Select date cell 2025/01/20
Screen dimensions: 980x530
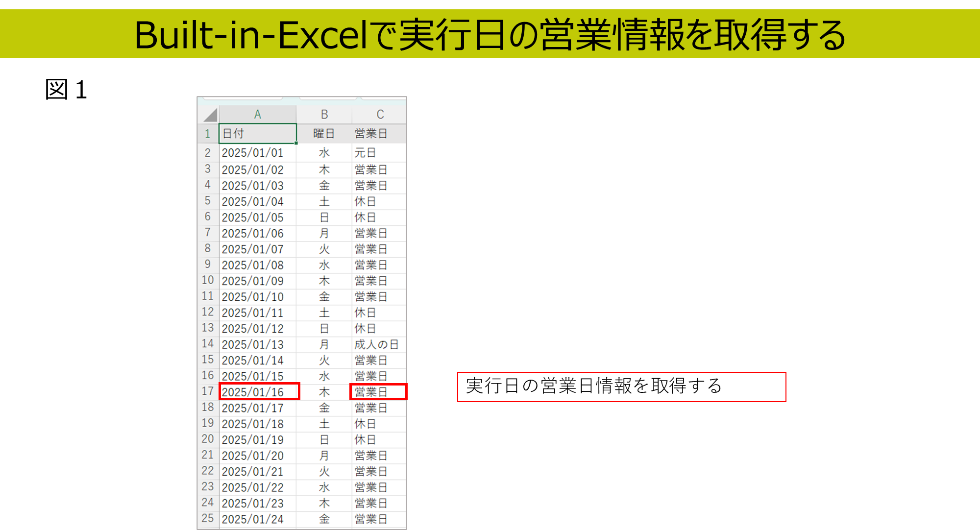click(x=258, y=456)
